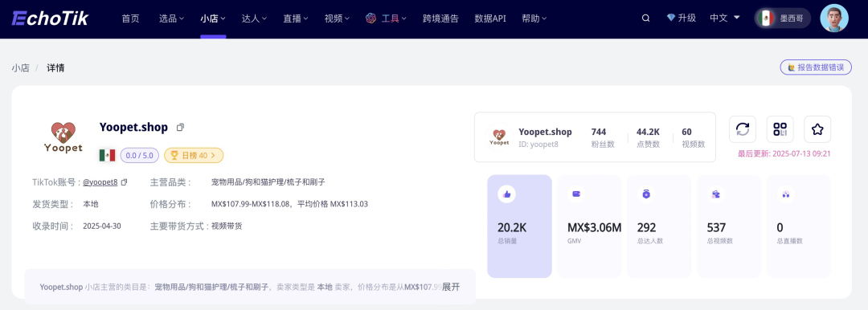The height and width of the screenshot is (310, 868).
Task: Select the 537 总视频数 card
Action: click(x=729, y=226)
